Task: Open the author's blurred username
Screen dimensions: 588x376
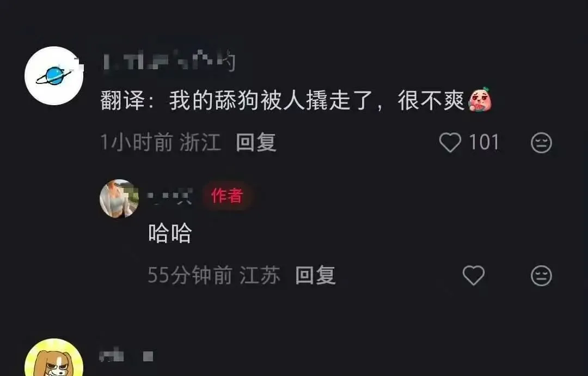Action: pos(170,196)
